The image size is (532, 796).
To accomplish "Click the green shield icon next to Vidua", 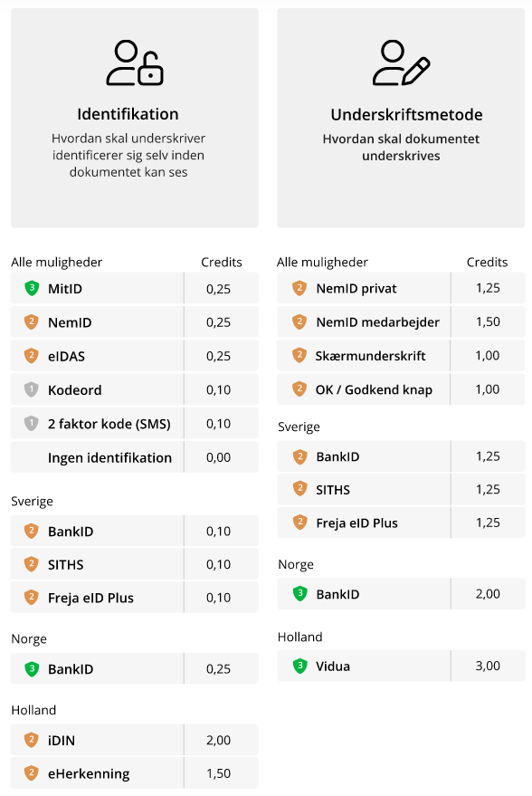I will pos(299,666).
